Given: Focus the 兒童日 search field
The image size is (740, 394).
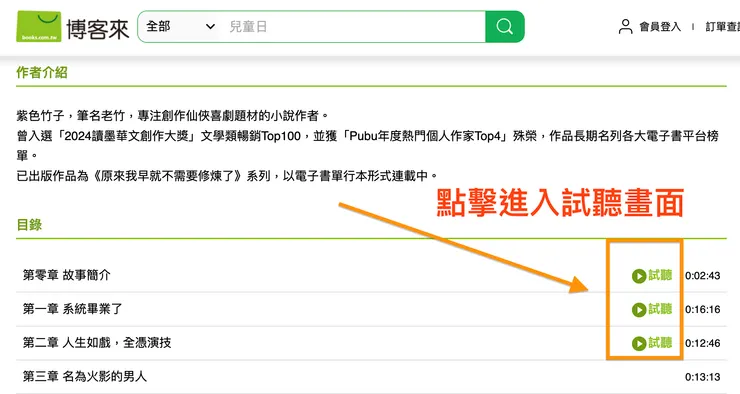Looking at the screenshot, I should point(354,26).
